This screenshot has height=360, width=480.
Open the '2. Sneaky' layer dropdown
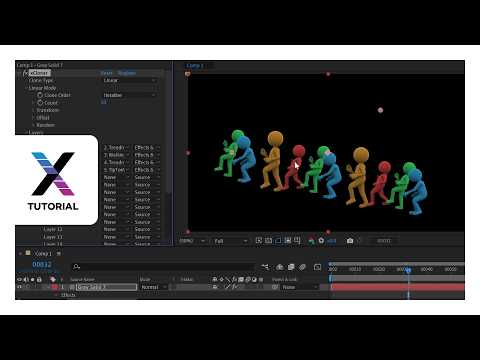click(x=116, y=147)
